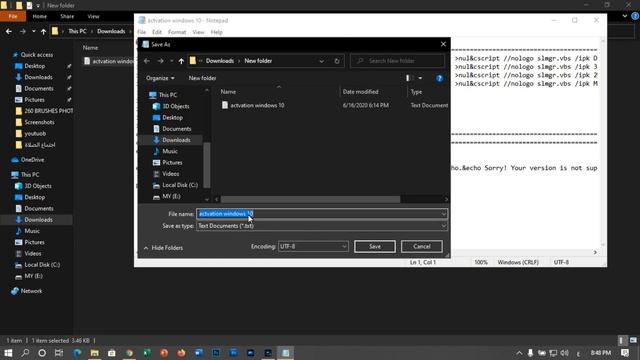
Task: Open the view options dropdown arrow
Action: point(420,78)
